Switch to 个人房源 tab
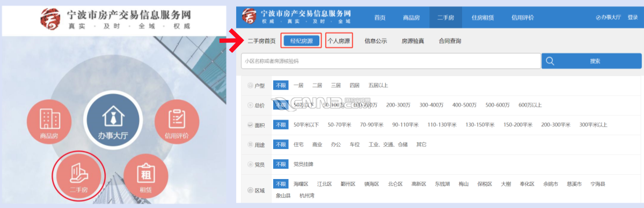The width and height of the screenshot is (644, 208). pyautogui.click(x=339, y=41)
